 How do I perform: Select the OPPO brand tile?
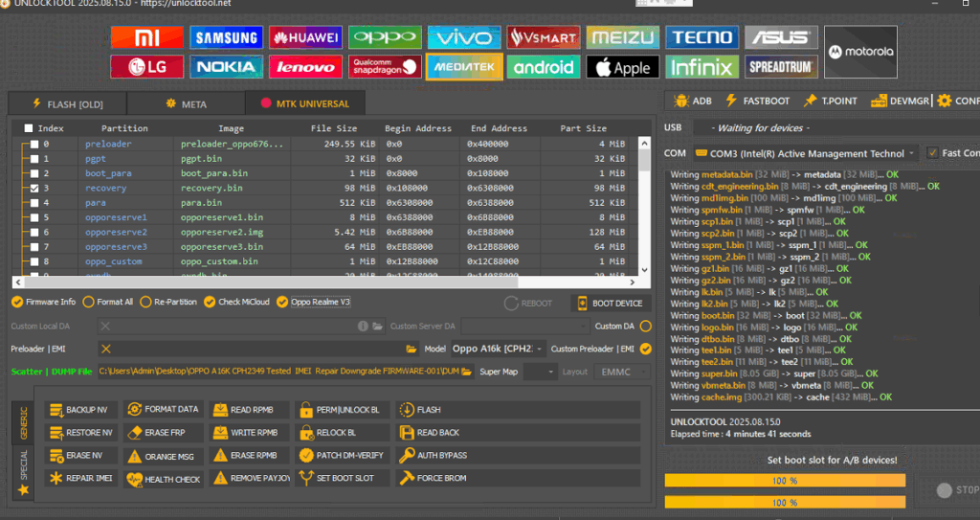tap(385, 37)
